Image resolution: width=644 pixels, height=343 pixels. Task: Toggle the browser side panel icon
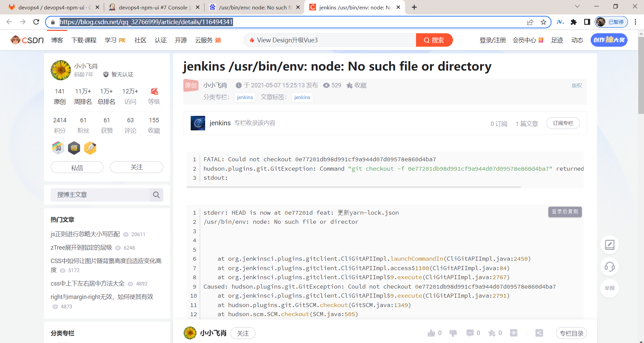pos(587,22)
